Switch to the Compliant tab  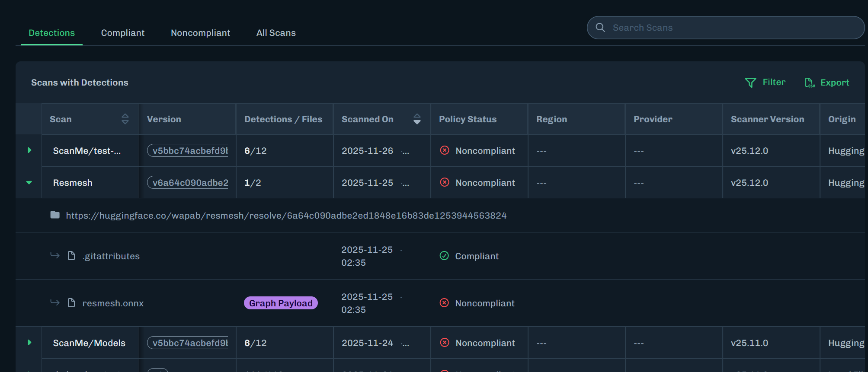tap(123, 33)
